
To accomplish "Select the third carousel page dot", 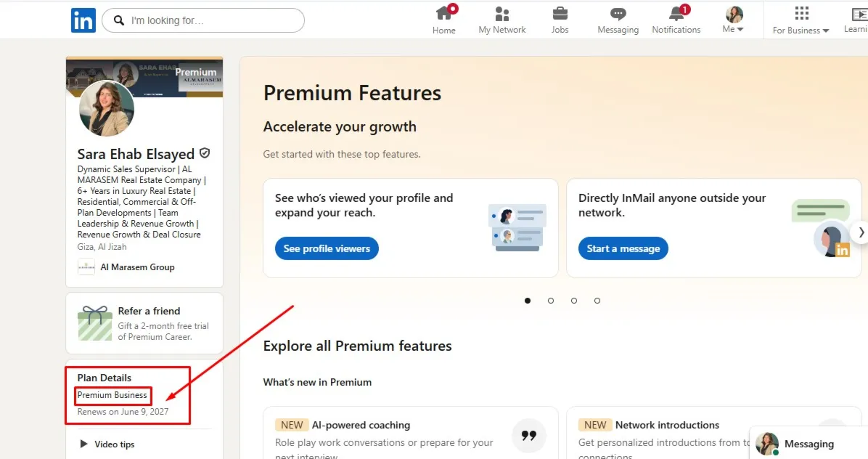I will coord(574,301).
